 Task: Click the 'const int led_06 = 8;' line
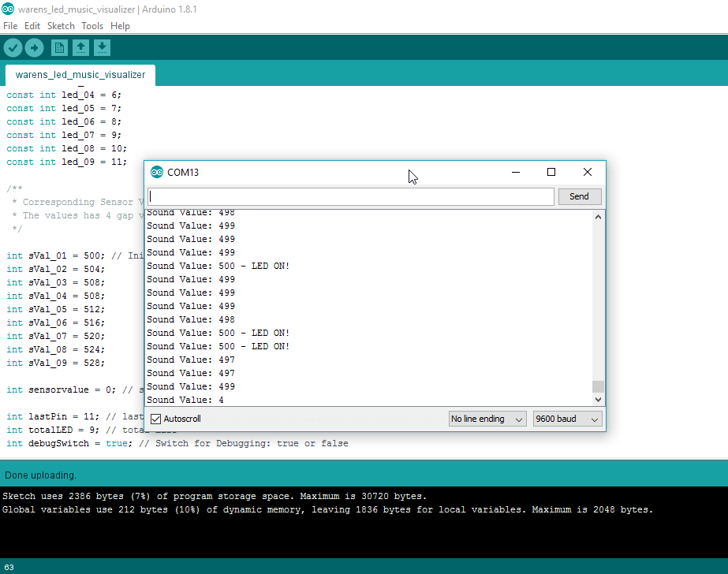coord(64,121)
